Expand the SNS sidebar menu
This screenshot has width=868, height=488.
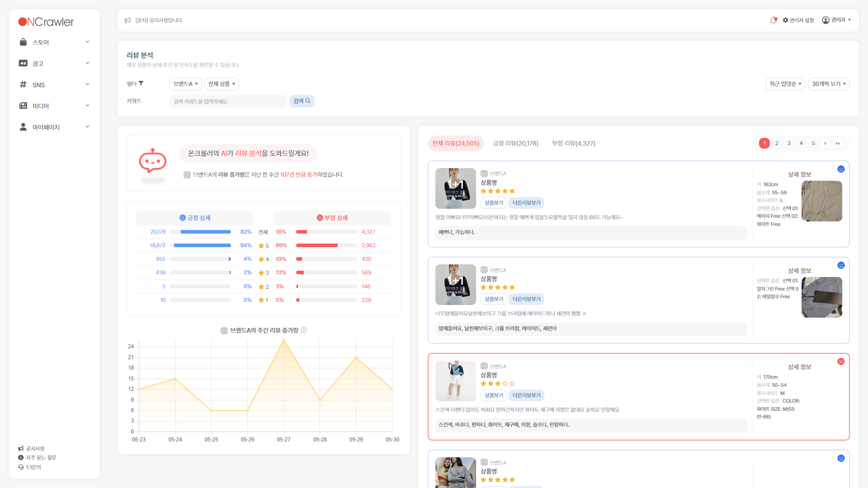pyautogui.click(x=54, y=84)
